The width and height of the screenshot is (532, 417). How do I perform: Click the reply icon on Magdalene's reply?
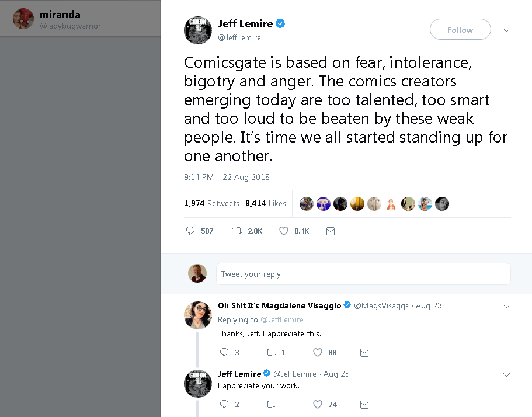coord(224,352)
